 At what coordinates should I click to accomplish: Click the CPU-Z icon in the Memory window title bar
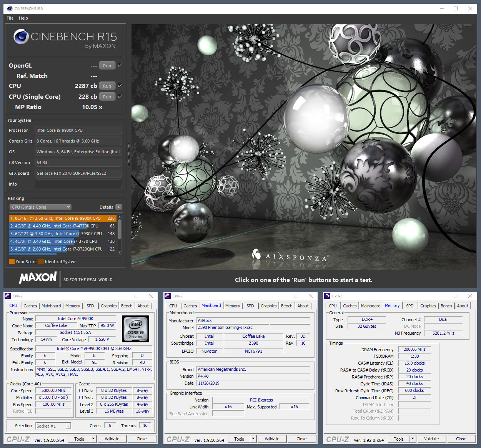(x=328, y=296)
